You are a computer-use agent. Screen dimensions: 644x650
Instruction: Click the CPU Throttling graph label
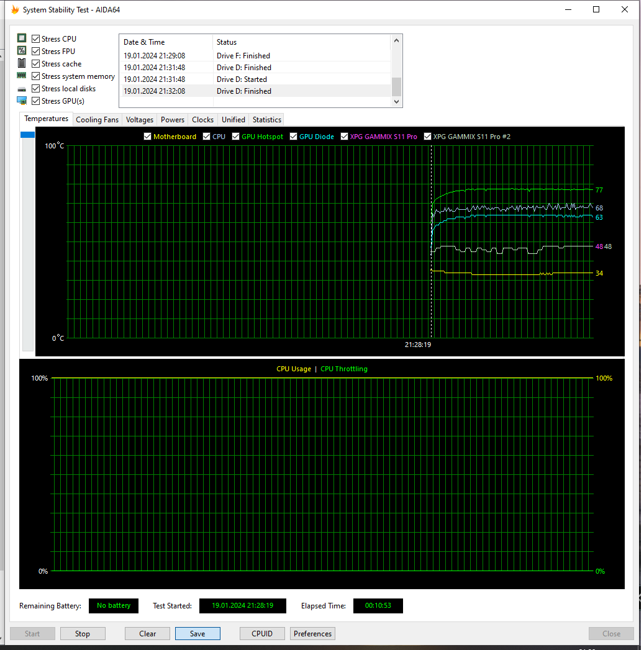click(x=344, y=369)
